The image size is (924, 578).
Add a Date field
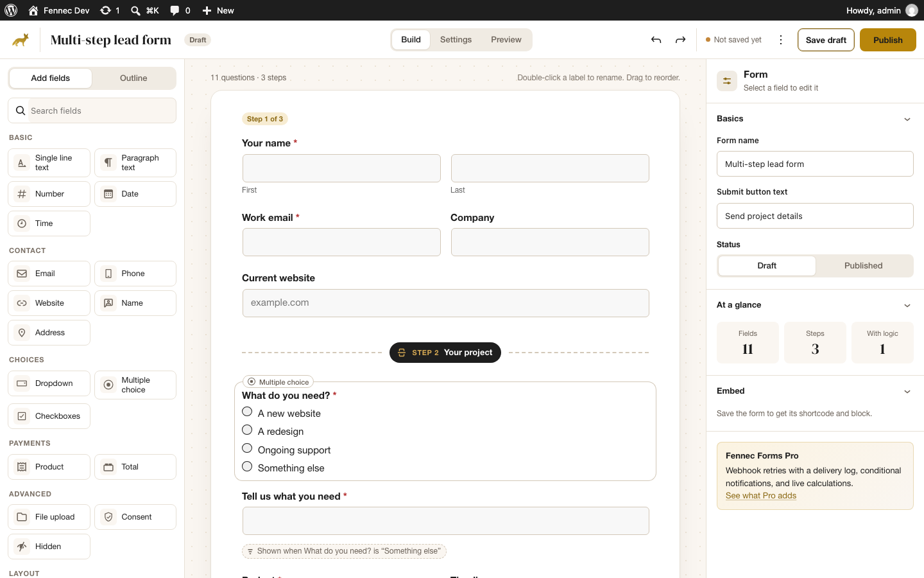click(135, 194)
